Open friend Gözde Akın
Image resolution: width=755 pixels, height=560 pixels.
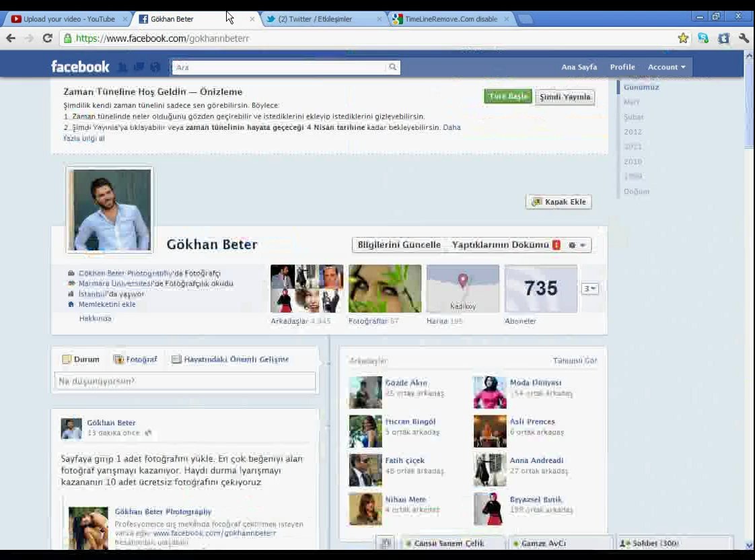point(406,383)
